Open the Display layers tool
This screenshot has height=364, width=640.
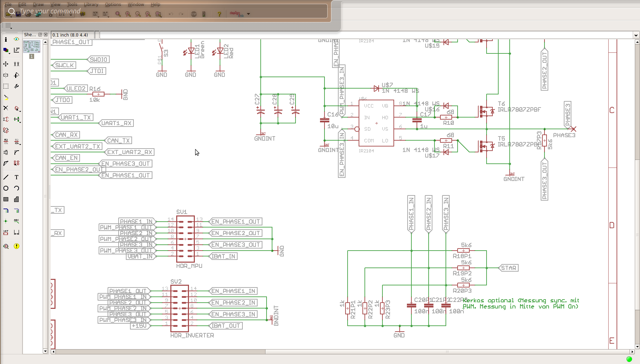click(6, 50)
